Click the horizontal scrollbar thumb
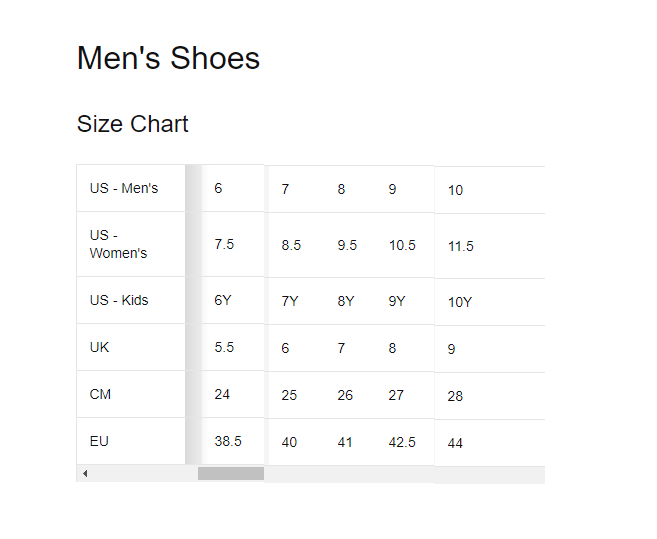Image resolution: width=657 pixels, height=539 pixels. coord(230,473)
